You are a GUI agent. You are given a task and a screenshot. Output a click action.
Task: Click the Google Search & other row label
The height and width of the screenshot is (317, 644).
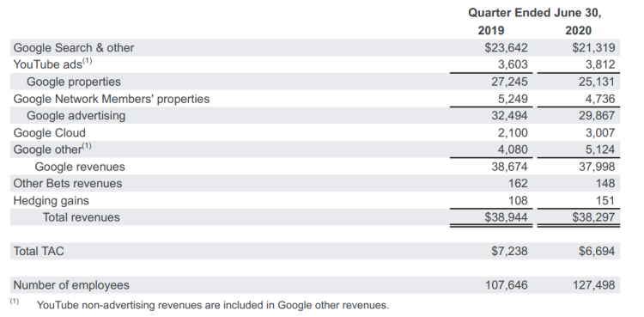pyautogui.click(x=74, y=48)
